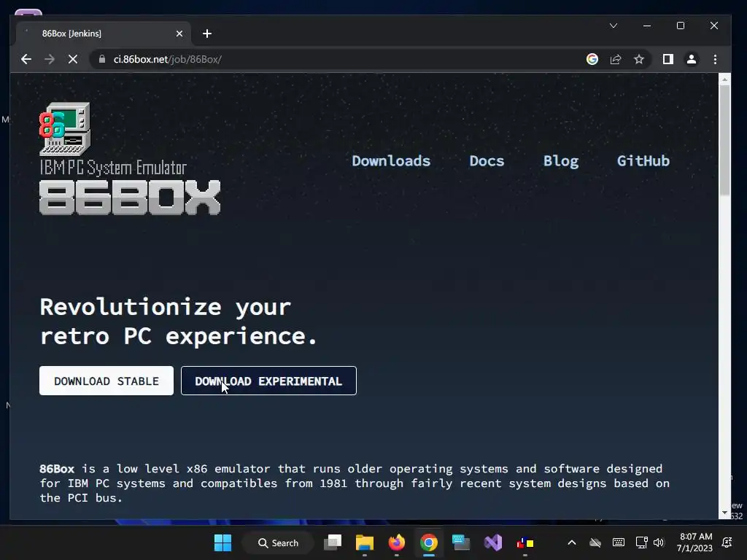
Task: Open Visual Studio from the taskbar
Action: click(493, 542)
